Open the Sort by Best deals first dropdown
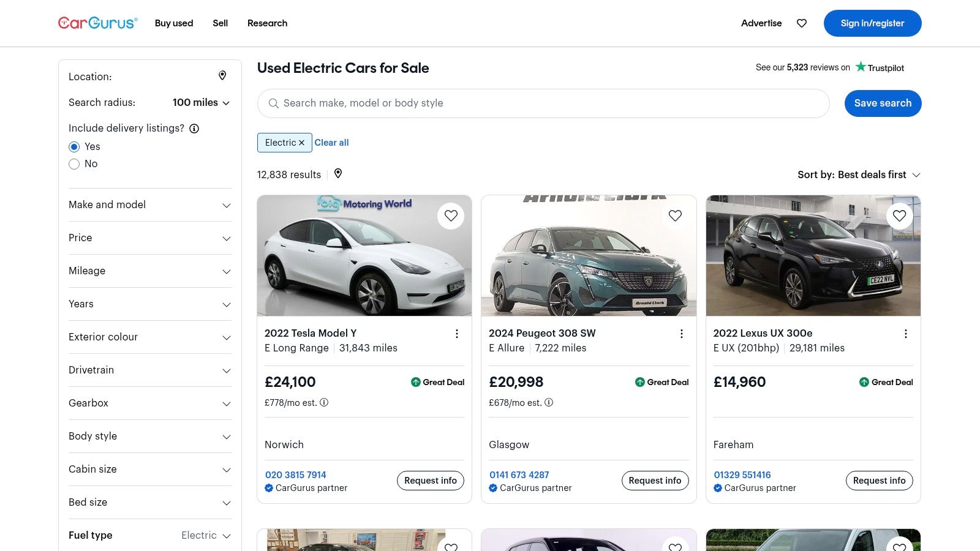The image size is (980, 551). coord(858,175)
